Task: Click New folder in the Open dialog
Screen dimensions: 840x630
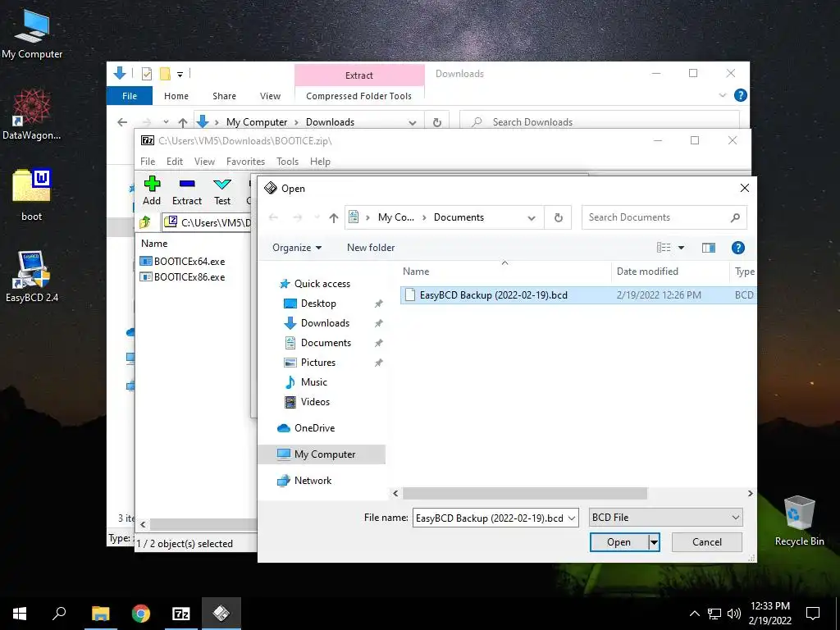Action: click(371, 248)
